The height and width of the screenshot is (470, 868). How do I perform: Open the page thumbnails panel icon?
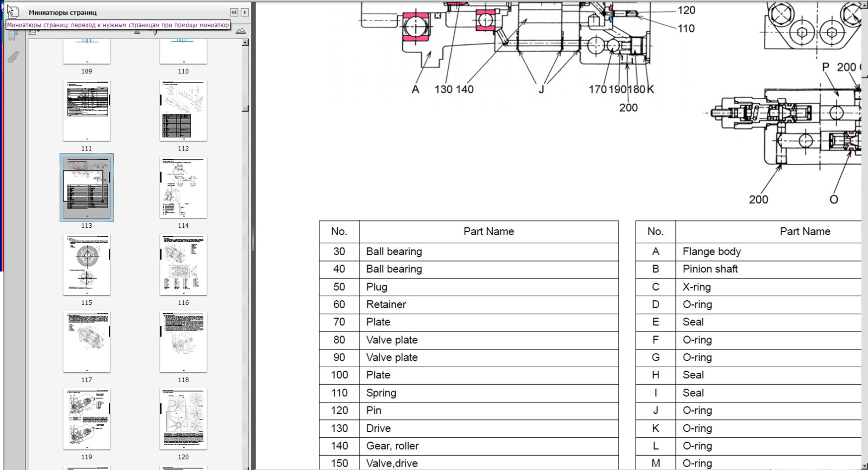coord(13,12)
